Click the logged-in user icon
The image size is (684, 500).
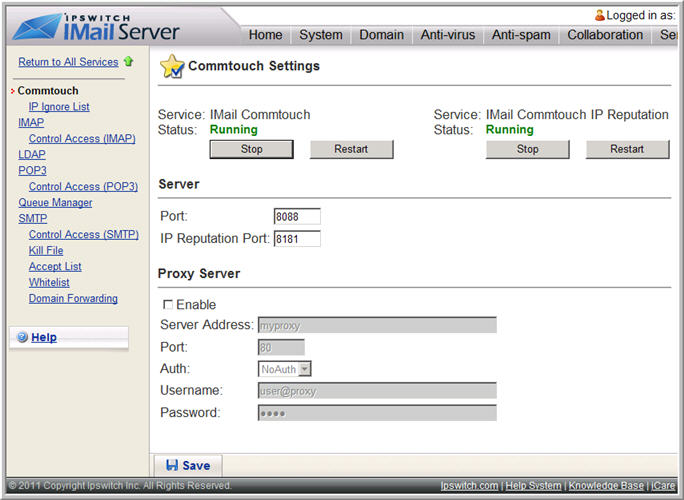point(599,15)
